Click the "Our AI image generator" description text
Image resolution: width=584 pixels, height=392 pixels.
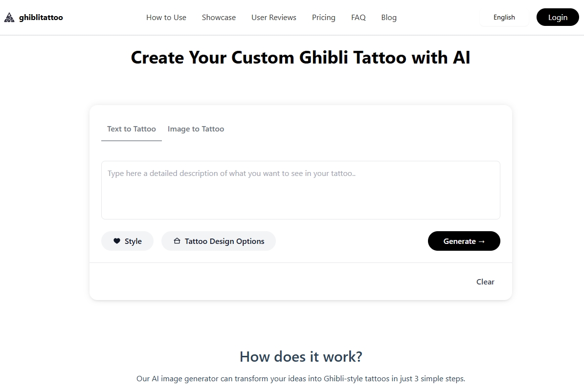tap(300, 379)
